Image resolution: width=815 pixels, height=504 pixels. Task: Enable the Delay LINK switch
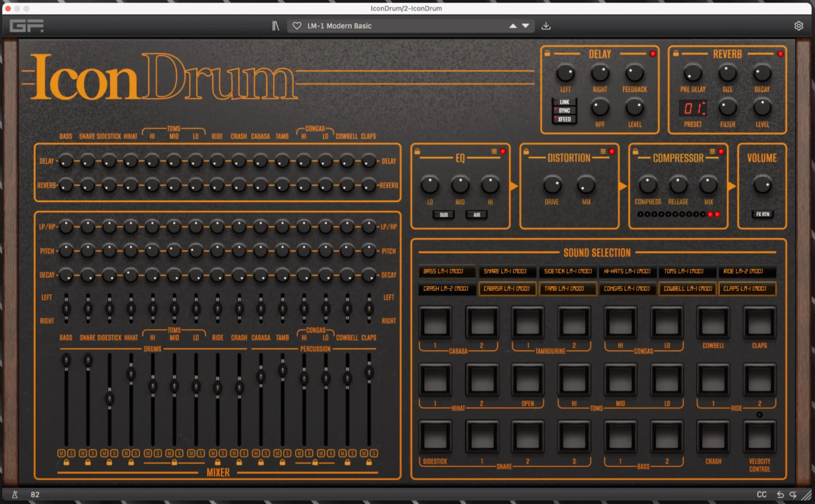564,102
